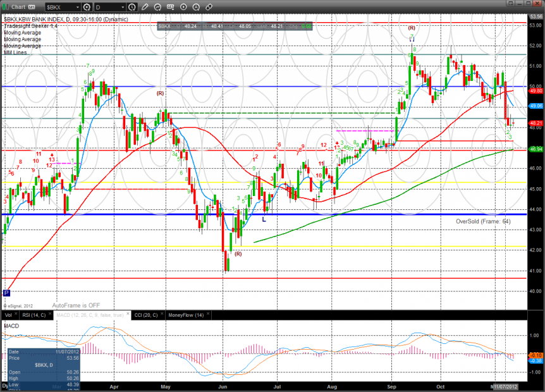The width and height of the screenshot is (545, 392).
Task: Click the bar replay play button
Action: pyautogui.click(x=183, y=7)
